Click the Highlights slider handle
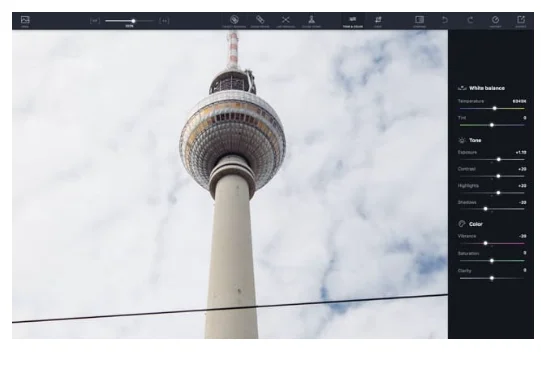Viewport: 541px width, 375px height. (498, 193)
